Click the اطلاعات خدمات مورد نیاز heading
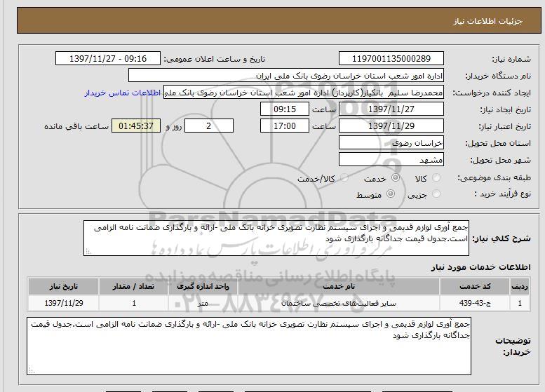Viewport: 545px width, 392px height. pos(480,267)
